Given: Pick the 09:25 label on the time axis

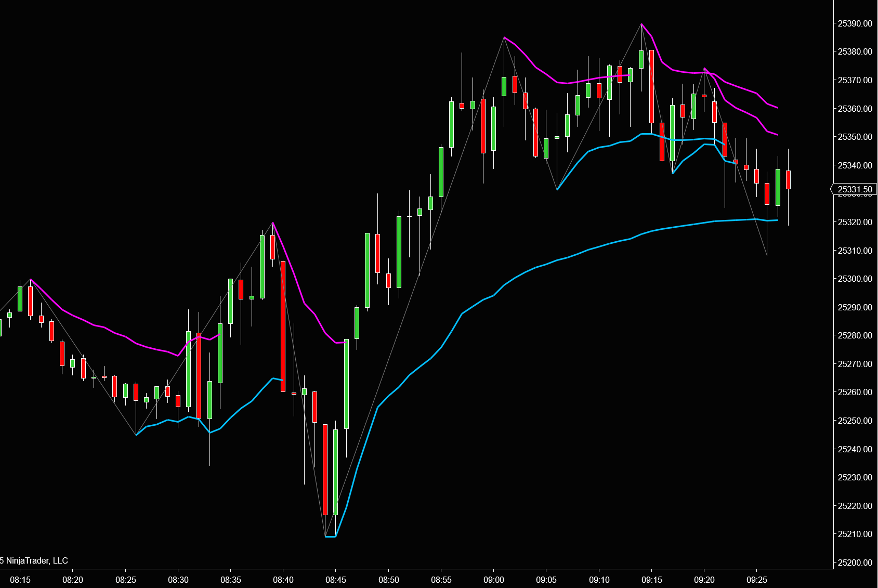Looking at the screenshot, I should (x=757, y=580).
